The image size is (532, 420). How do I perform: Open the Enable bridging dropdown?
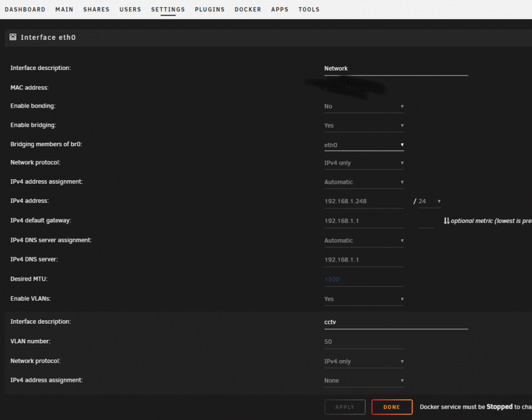coord(364,125)
